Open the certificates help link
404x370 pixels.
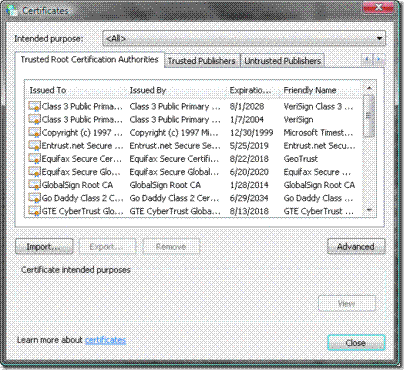click(105, 340)
